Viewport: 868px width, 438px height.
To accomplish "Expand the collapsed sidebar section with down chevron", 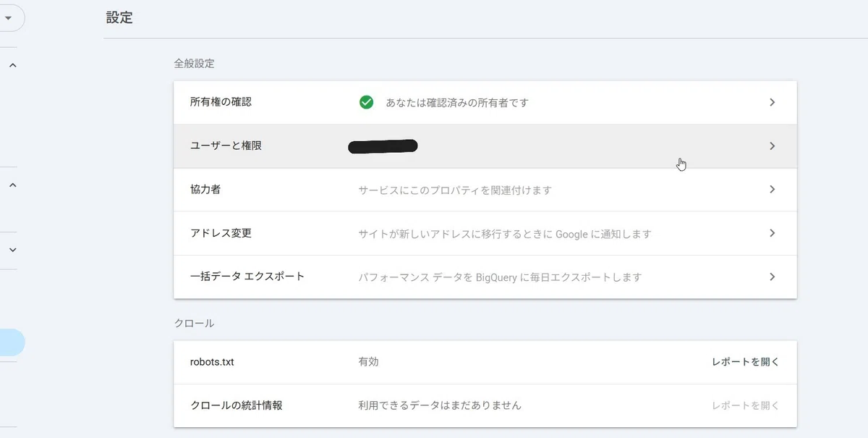I will point(12,250).
